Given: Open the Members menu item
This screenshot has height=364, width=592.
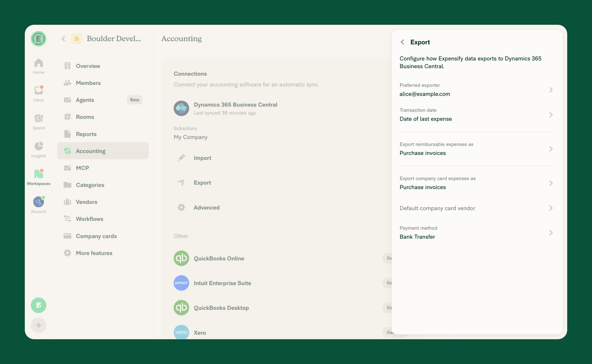Looking at the screenshot, I should point(103,83).
